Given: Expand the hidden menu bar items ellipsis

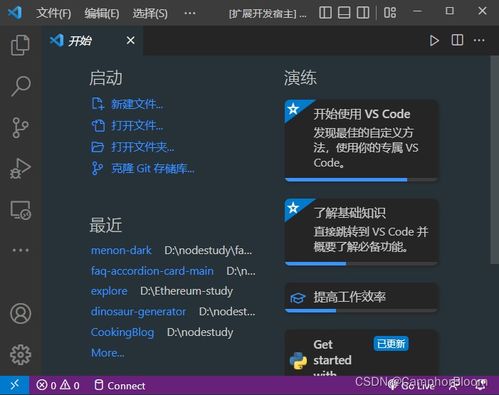Looking at the screenshot, I should [190, 13].
